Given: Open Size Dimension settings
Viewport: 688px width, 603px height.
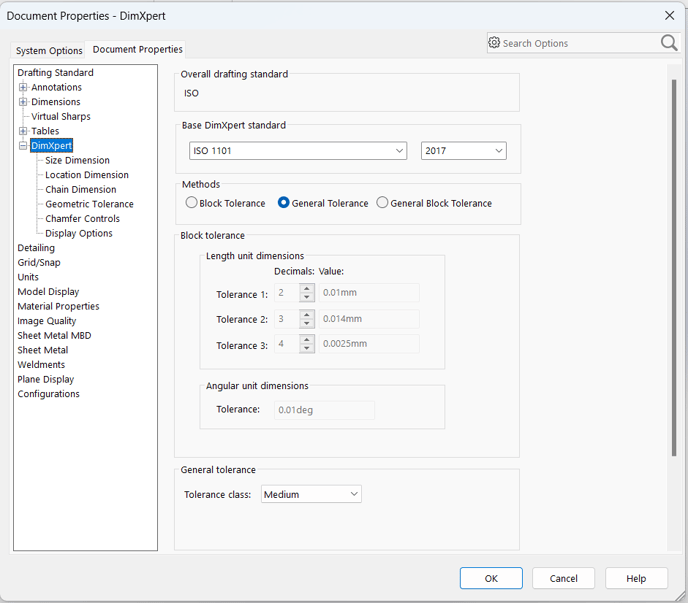Looking at the screenshot, I should 77,160.
